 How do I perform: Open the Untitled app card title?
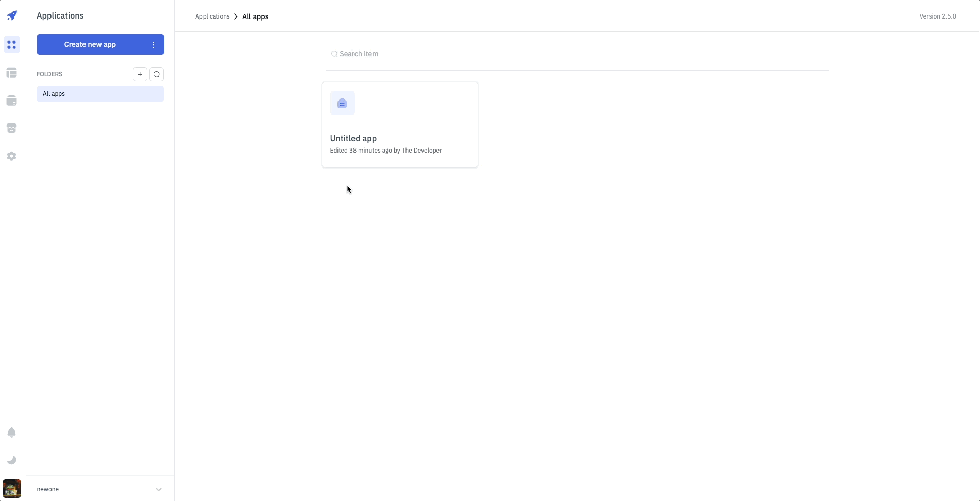[353, 138]
